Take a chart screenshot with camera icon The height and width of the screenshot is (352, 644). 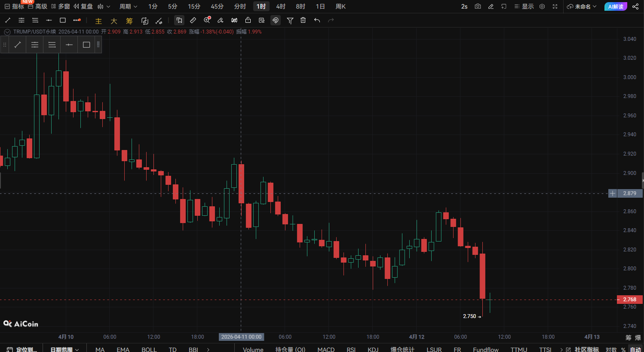pyautogui.click(x=478, y=6)
